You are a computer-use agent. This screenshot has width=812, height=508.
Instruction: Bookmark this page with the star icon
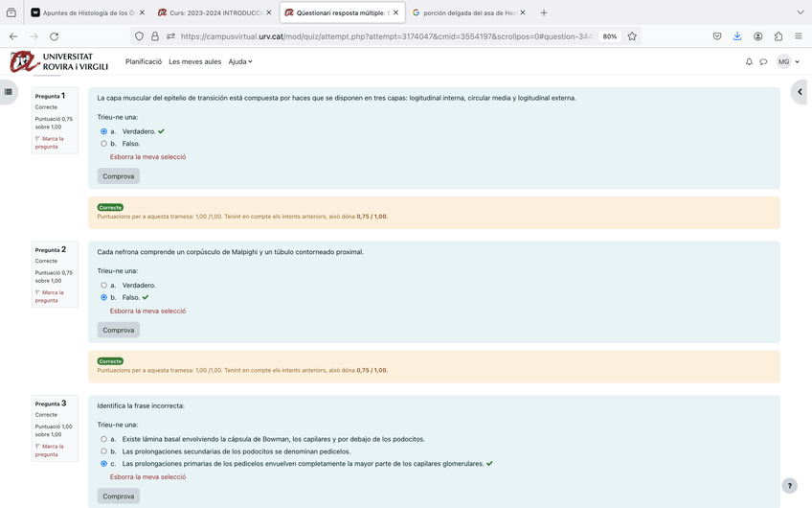tap(632, 36)
